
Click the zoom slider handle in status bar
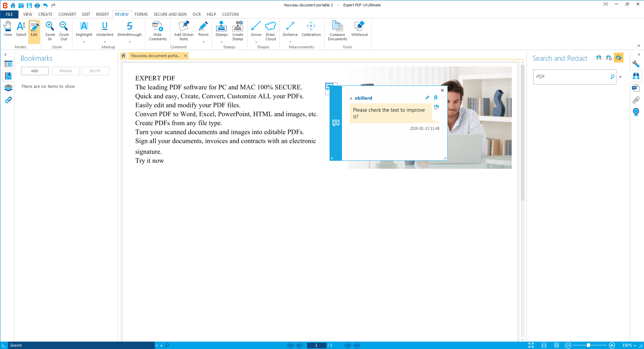click(x=588, y=345)
